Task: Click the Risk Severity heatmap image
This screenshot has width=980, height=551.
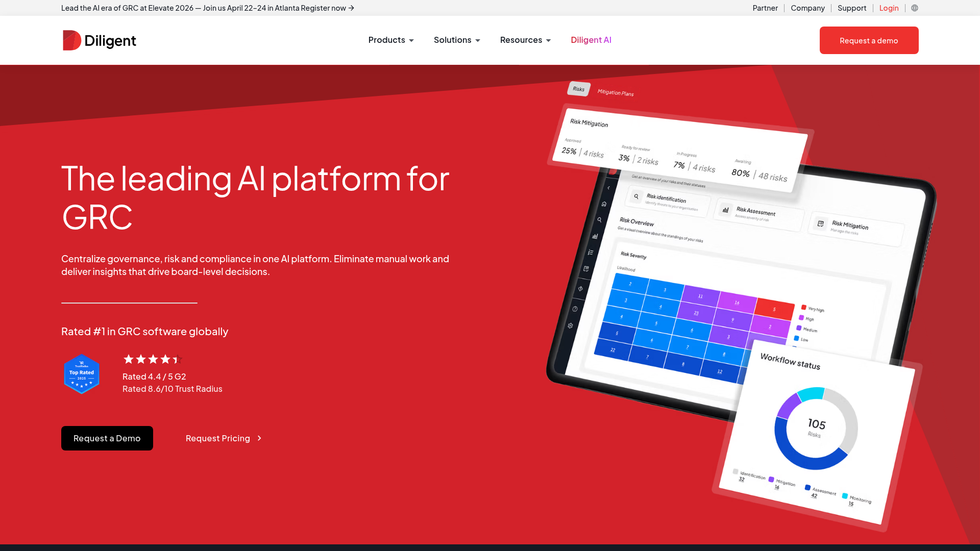Action: click(694, 327)
